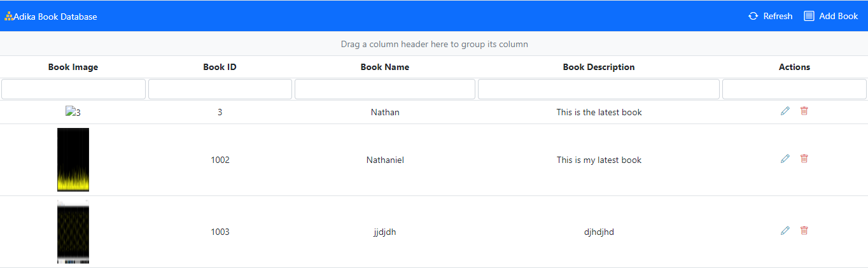Focus the Book ID filter field
The height and width of the screenshot is (268, 868).
[x=220, y=89]
